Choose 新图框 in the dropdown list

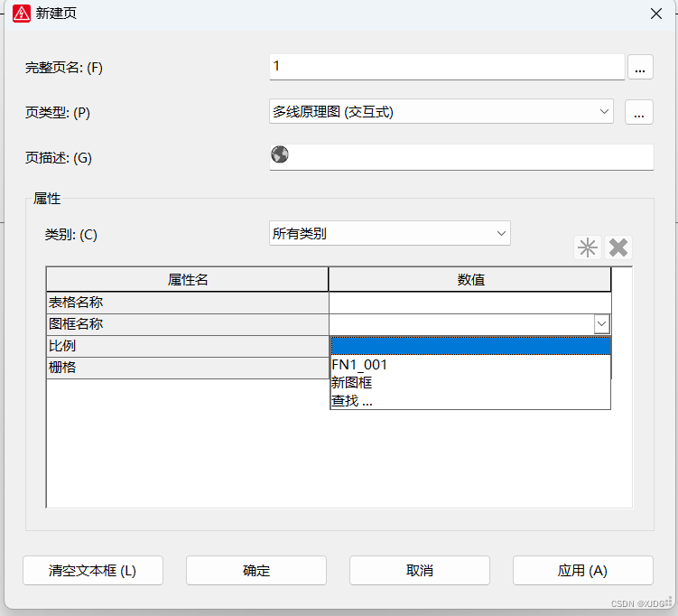coord(352,383)
